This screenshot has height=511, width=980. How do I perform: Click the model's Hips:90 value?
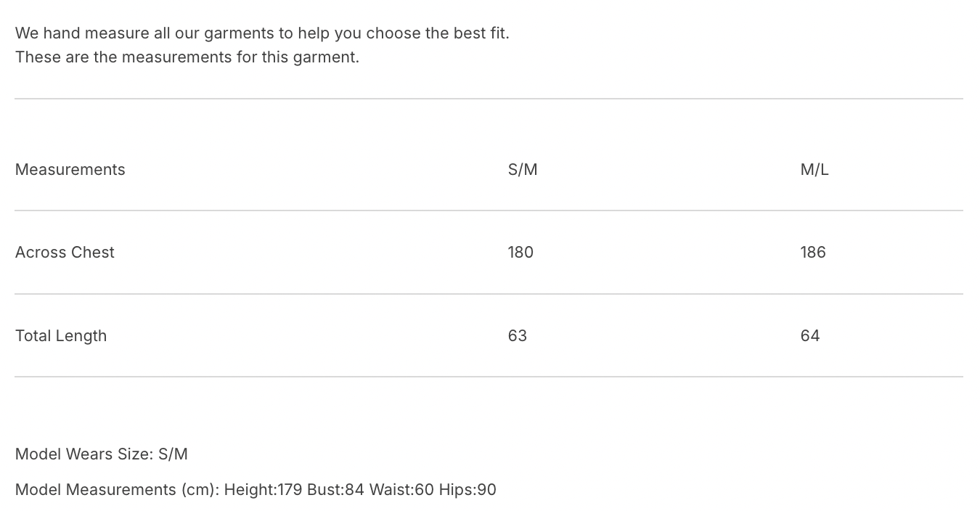467,490
